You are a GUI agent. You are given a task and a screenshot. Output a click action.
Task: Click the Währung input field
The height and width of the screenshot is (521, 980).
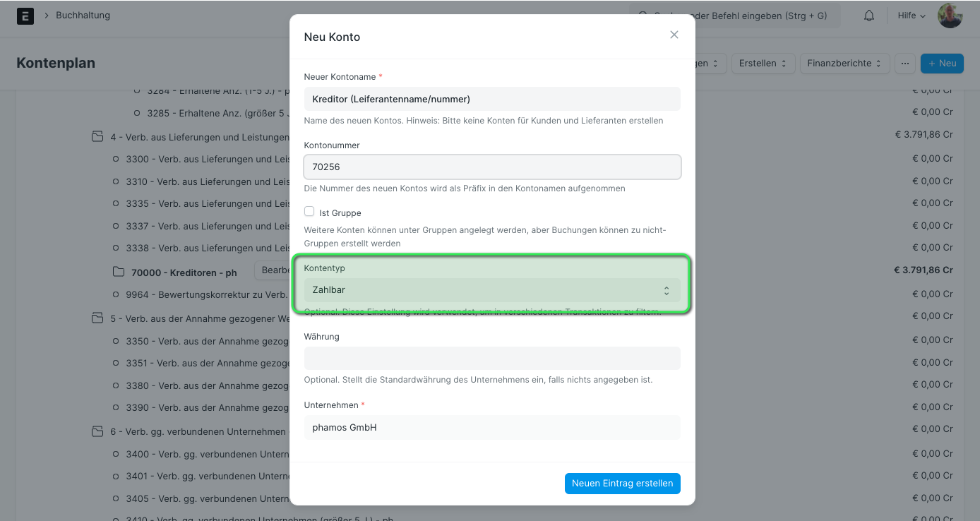point(492,358)
